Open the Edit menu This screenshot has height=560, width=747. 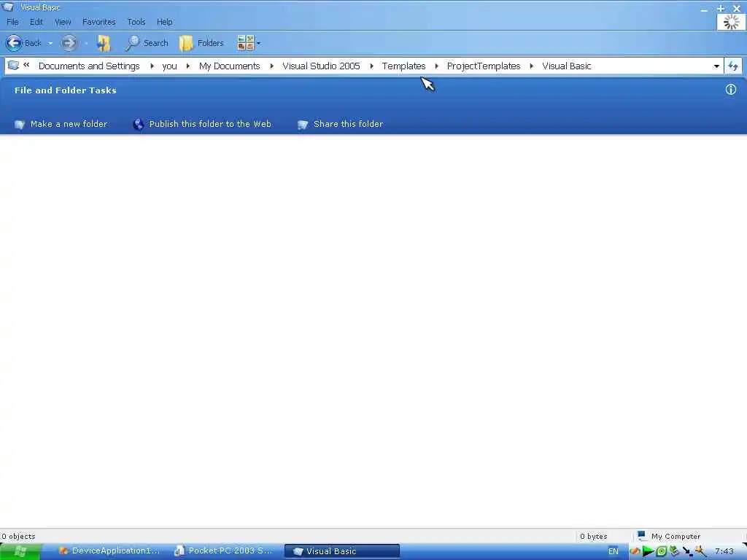click(x=36, y=22)
